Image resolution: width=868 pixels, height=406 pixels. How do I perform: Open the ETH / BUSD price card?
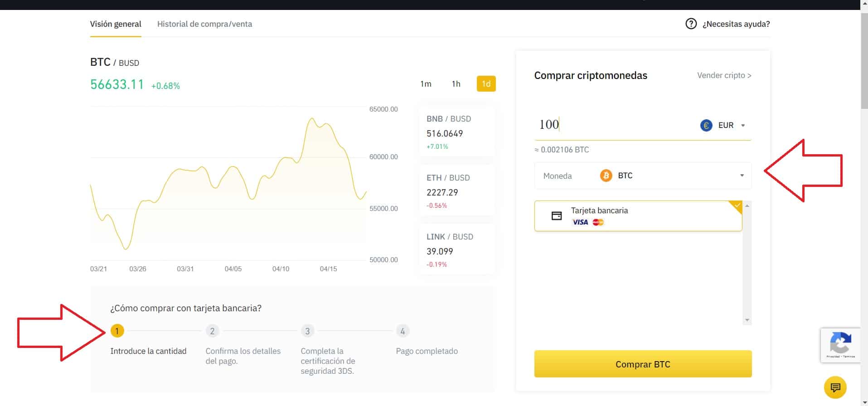pyautogui.click(x=457, y=191)
